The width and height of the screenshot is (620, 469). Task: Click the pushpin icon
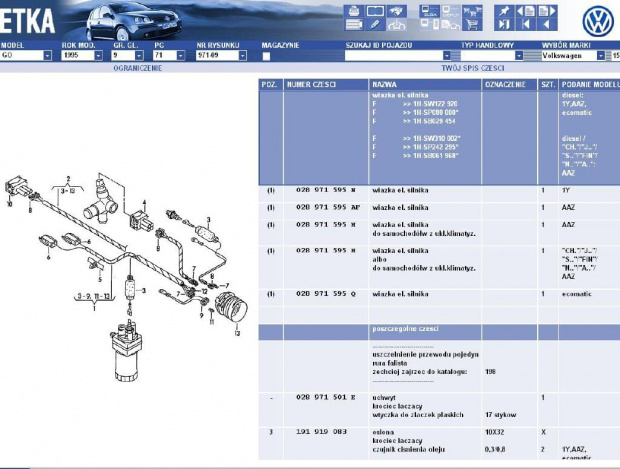tap(504, 11)
